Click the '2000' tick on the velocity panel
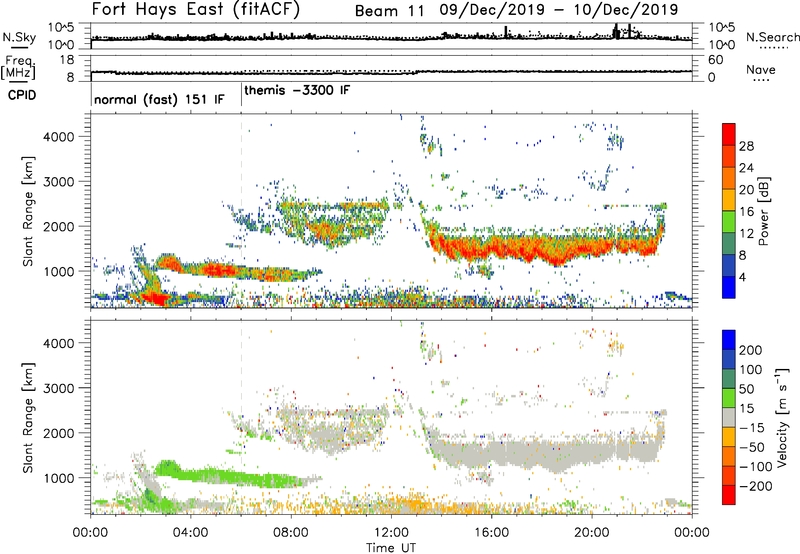 (58, 433)
